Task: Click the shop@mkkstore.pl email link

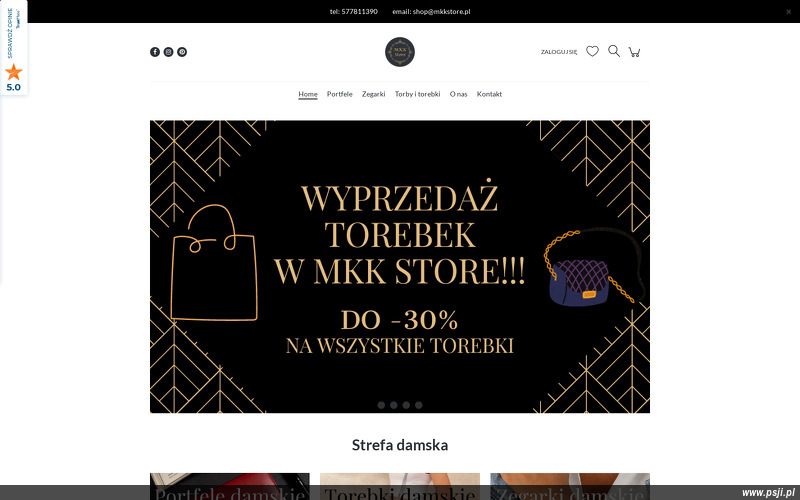Action: 441,11
